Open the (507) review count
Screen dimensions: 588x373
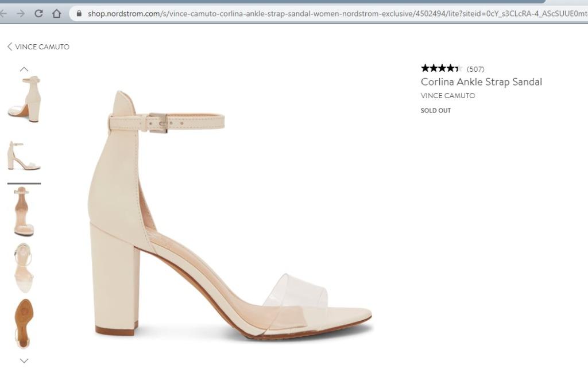point(475,69)
